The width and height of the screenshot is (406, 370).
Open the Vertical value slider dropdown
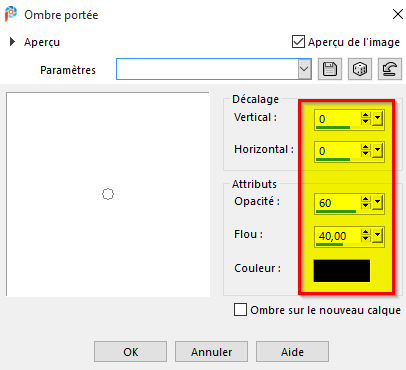[377, 119]
